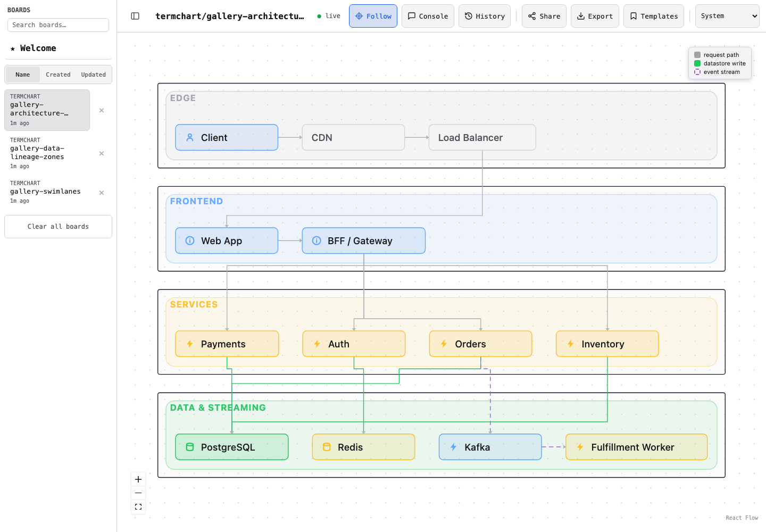Select the Load Balancer node

pyautogui.click(x=482, y=137)
